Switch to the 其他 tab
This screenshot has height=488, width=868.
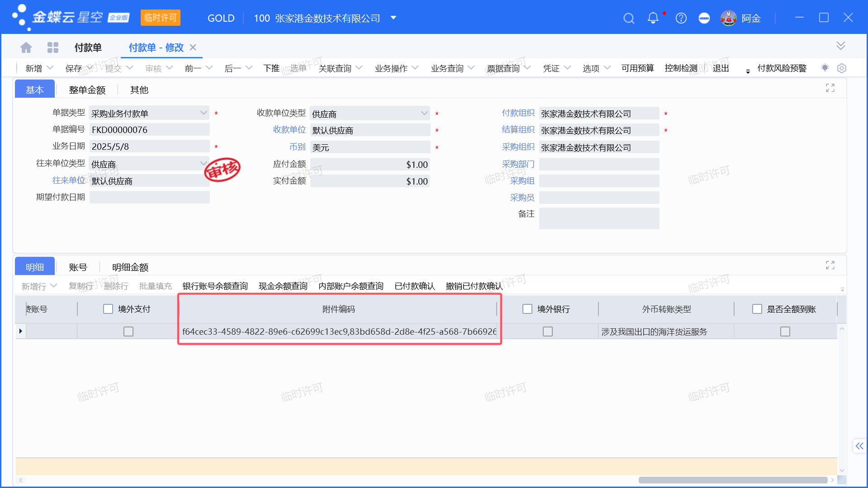point(139,90)
